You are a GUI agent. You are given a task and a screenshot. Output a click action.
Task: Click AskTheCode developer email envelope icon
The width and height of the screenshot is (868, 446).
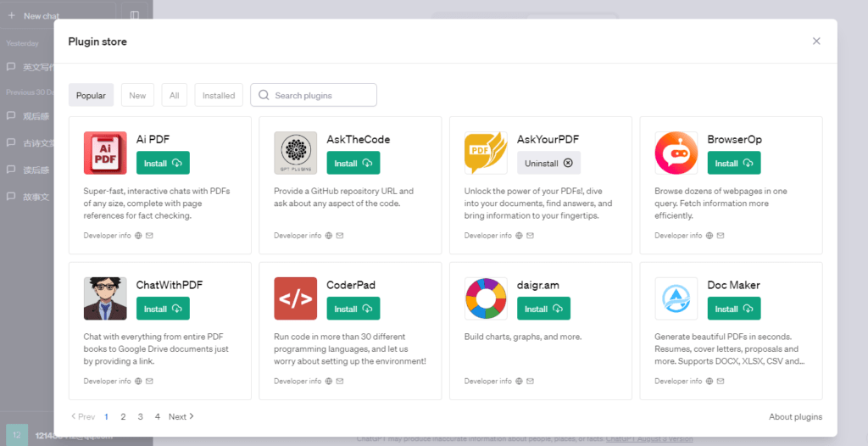[340, 236]
